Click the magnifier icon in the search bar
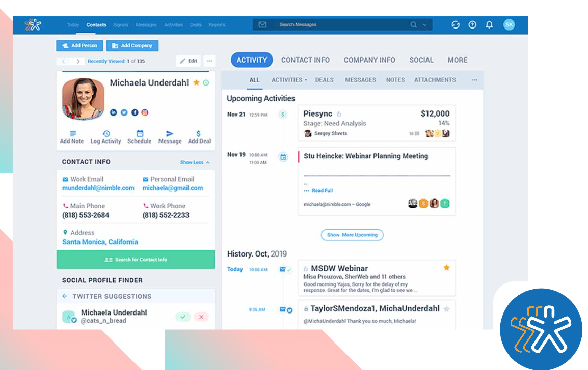588x370 pixels. click(413, 25)
